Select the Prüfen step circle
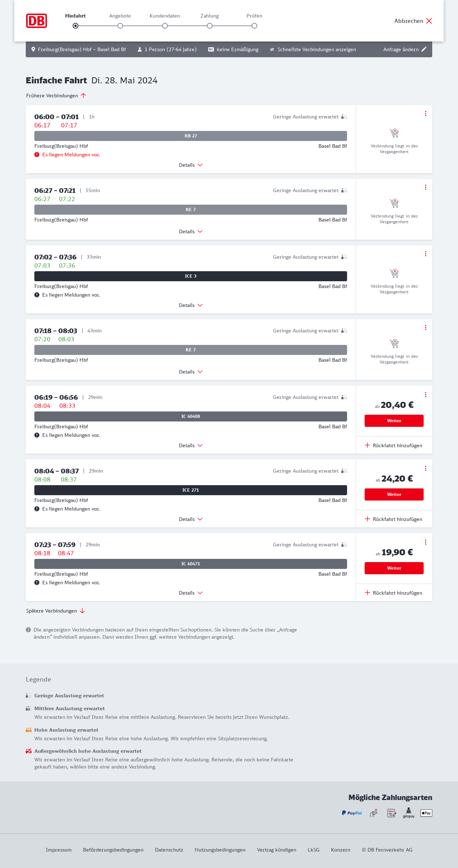 click(x=254, y=26)
